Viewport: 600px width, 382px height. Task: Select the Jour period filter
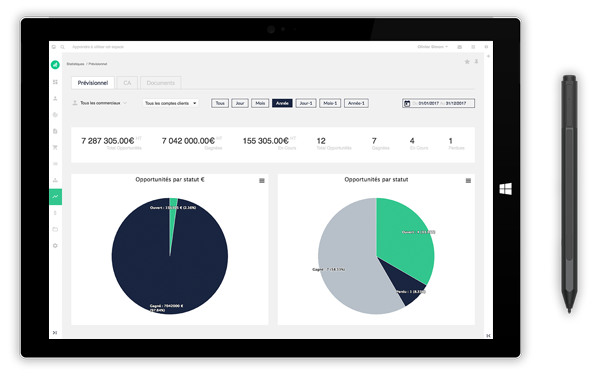click(x=240, y=103)
